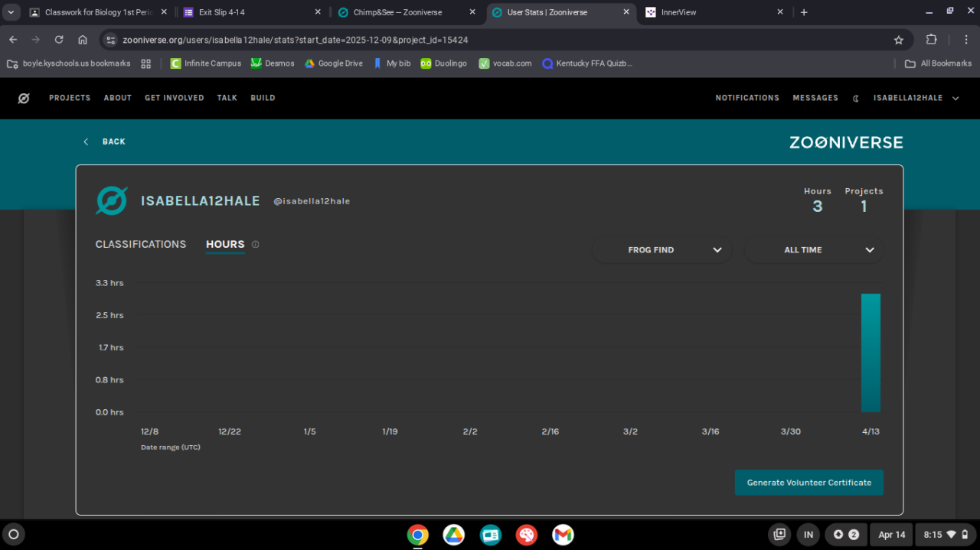The image size is (980, 550).
Task: Open the Get Involved menu item
Action: coord(175,98)
